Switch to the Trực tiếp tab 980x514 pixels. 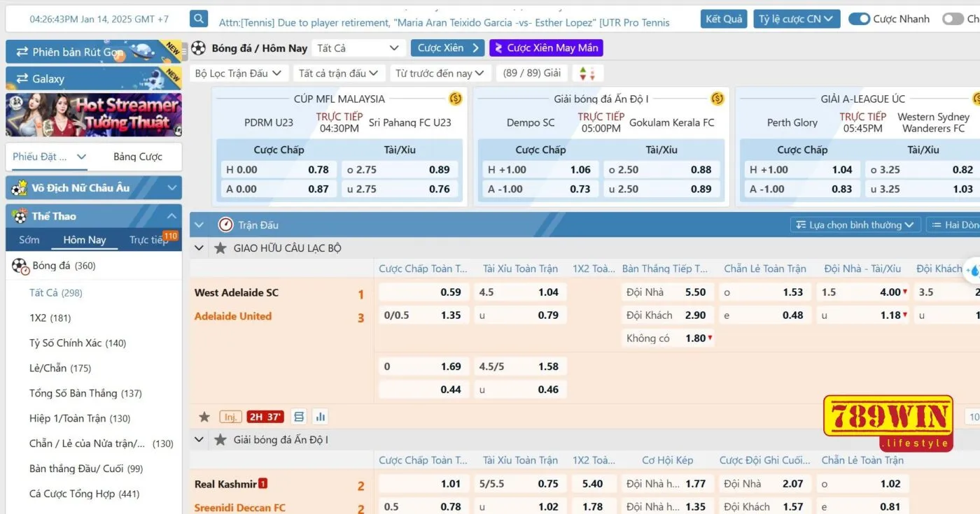pyautogui.click(x=148, y=240)
